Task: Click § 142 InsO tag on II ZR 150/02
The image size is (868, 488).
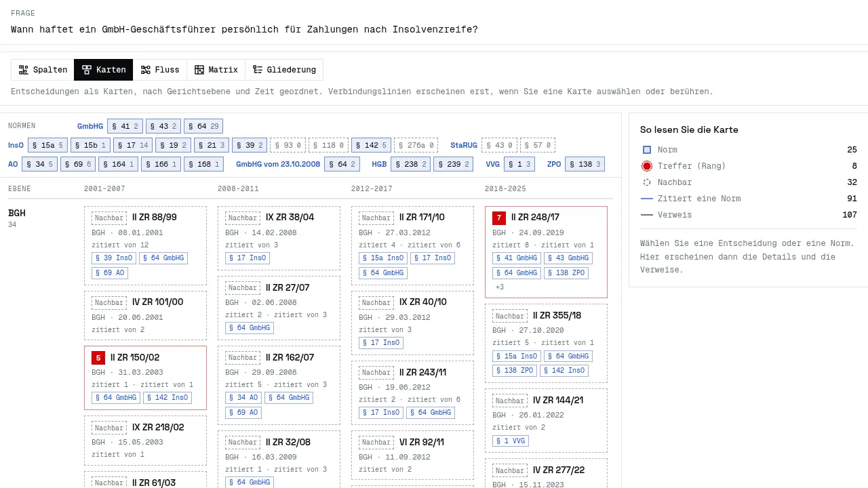Action: 167,398
